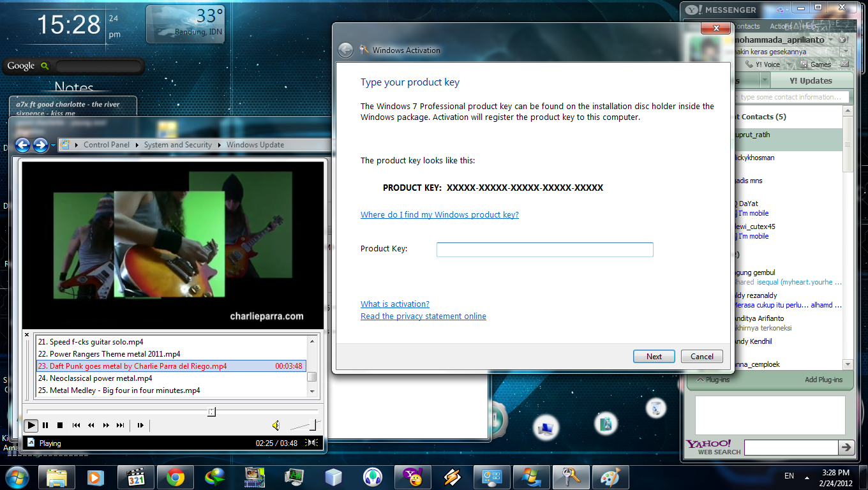Select '22. Power Rangers Theme metal 2011.mp4'
The height and width of the screenshot is (490, 868).
click(x=172, y=354)
